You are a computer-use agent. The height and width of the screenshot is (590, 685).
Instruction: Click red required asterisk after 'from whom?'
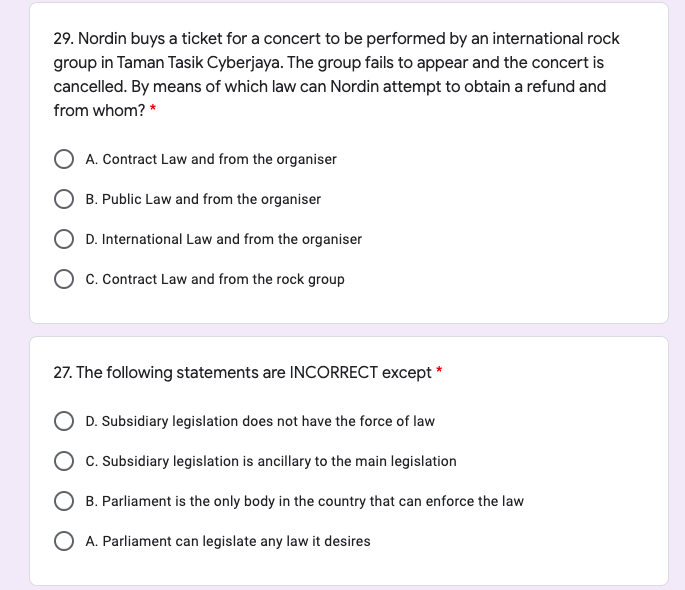153,110
